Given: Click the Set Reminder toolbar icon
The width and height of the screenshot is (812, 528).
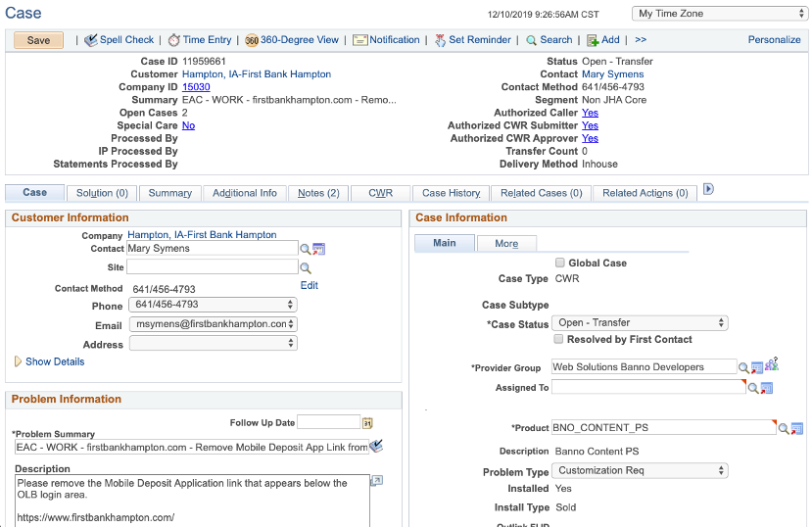Looking at the screenshot, I should [x=440, y=40].
